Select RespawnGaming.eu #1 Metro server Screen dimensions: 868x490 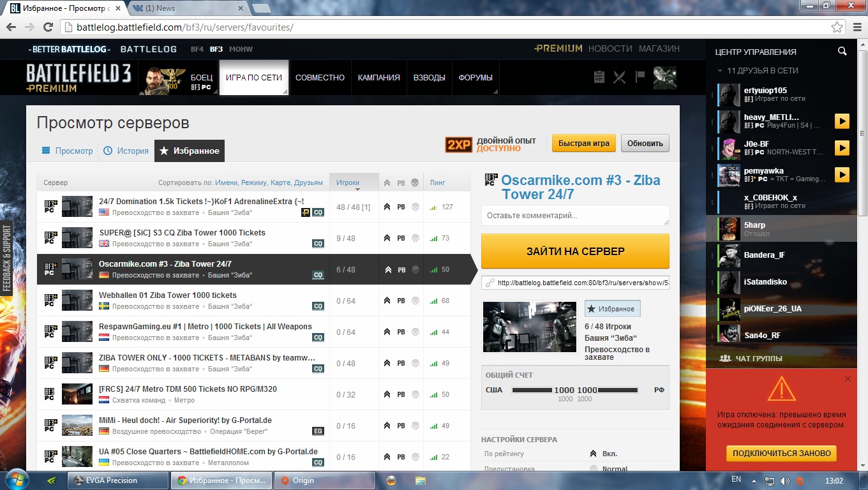click(253, 332)
